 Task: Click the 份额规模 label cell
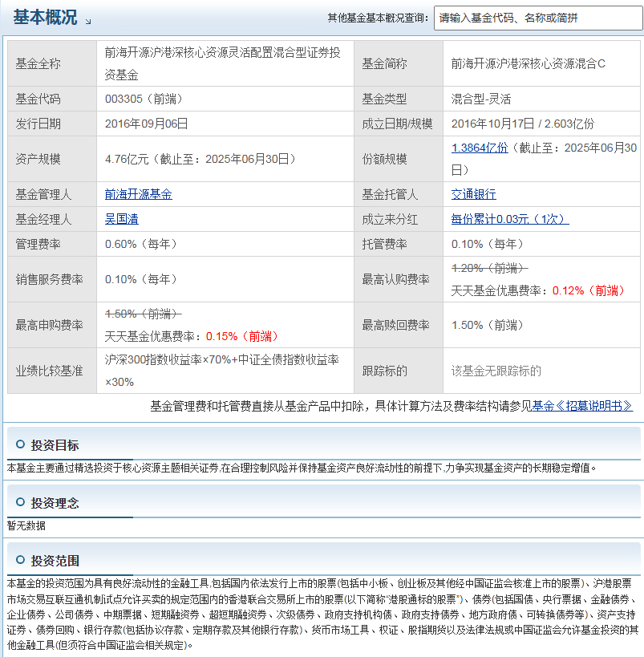(399, 159)
